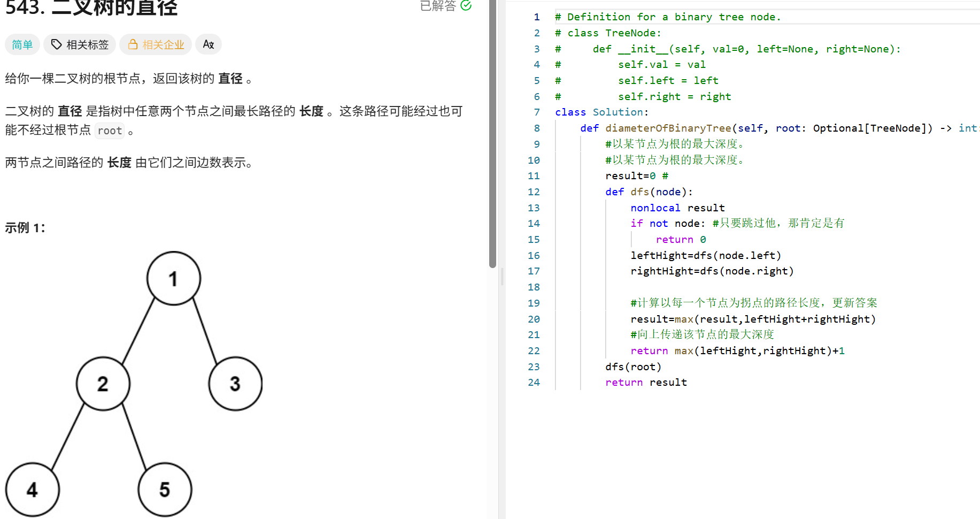
Task: Click the 已解答 solved status label
Action: pyautogui.click(x=438, y=5)
